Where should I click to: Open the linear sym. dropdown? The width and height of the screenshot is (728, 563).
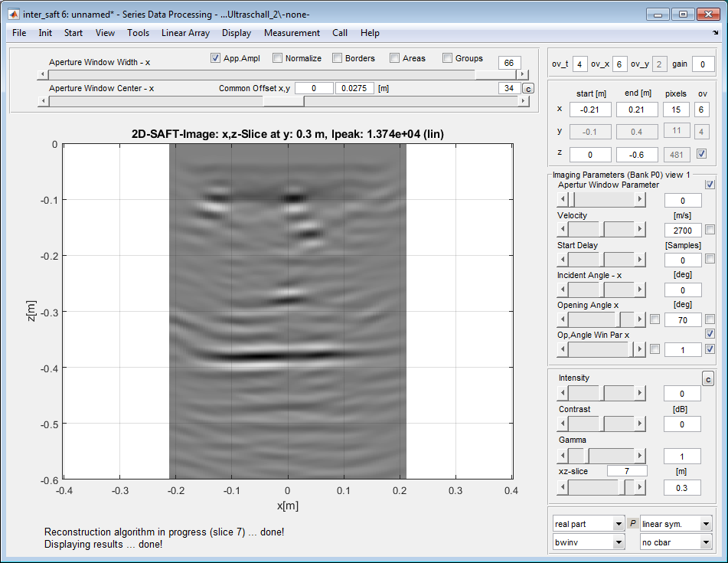tap(675, 523)
